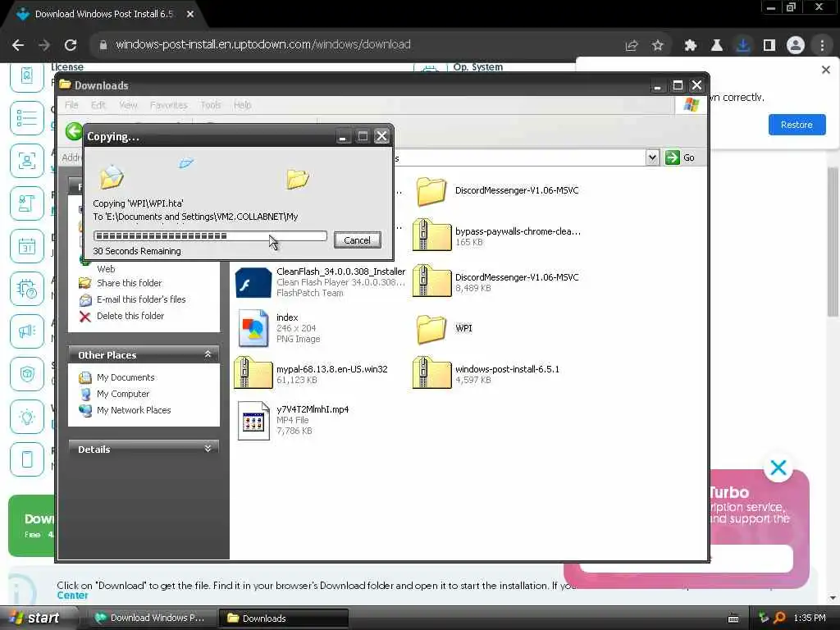Open Chrome extensions puzzle icon
The width and height of the screenshot is (840, 630).
690,46
